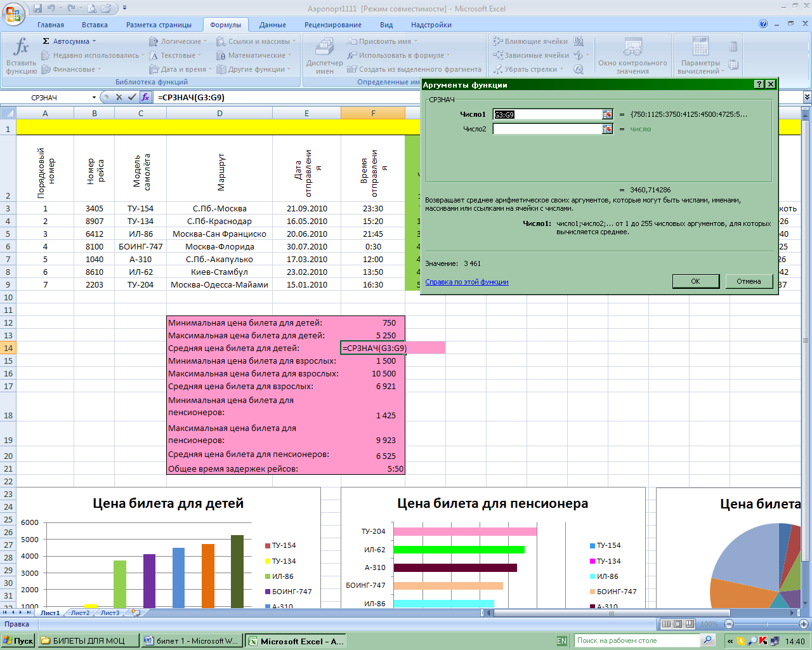This screenshot has height=650, width=812.
Task: Click the Вставить функцию (fx) ribbon button
Action: pos(21,55)
